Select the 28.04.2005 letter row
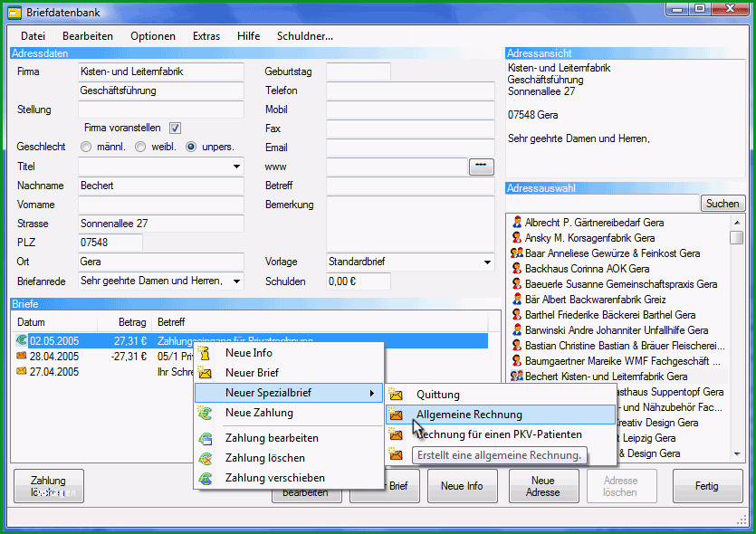This screenshot has width=756, height=534. coord(103,357)
